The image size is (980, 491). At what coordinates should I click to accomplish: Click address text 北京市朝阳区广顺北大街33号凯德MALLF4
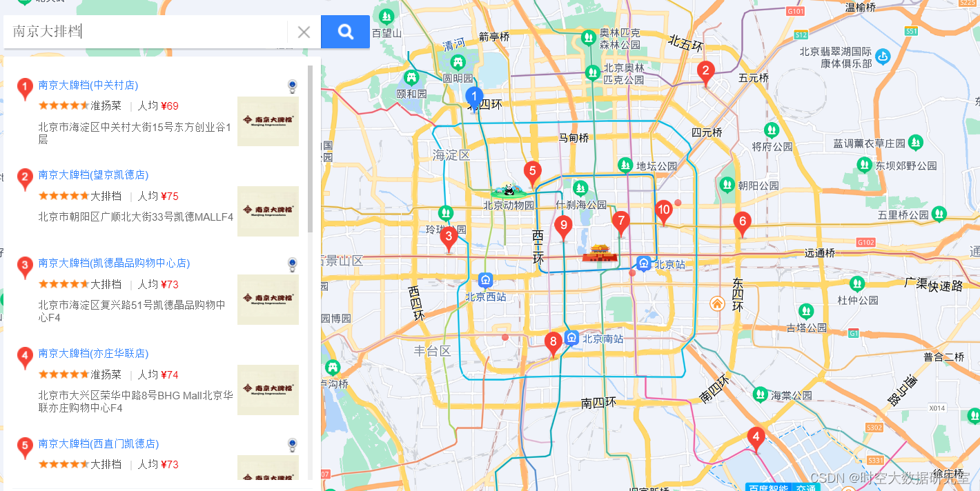click(136, 217)
